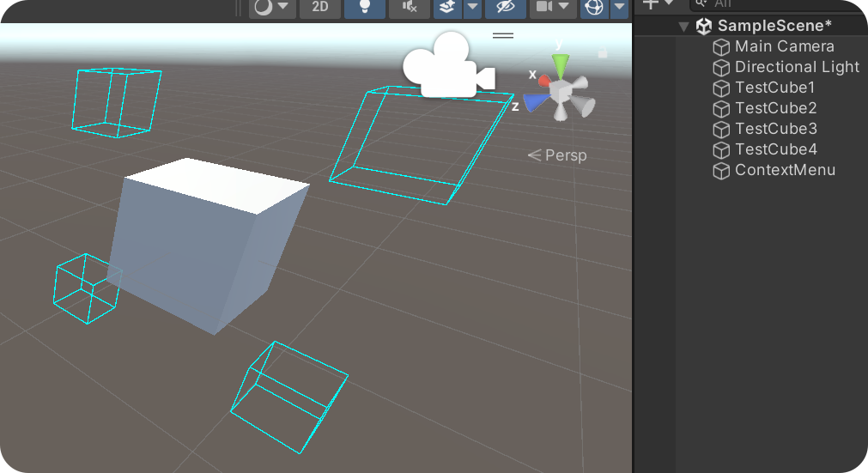
Task: Click the scene gizmo center cube
Action: point(561,91)
